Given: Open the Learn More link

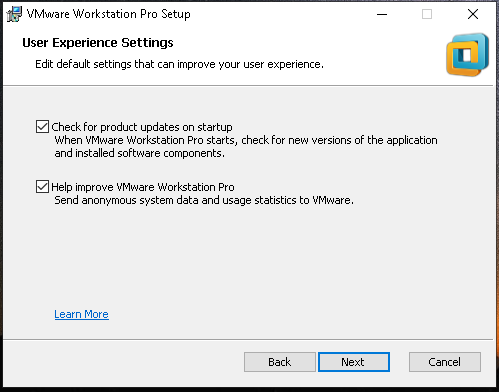Looking at the screenshot, I should pyautogui.click(x=81, y=314).
